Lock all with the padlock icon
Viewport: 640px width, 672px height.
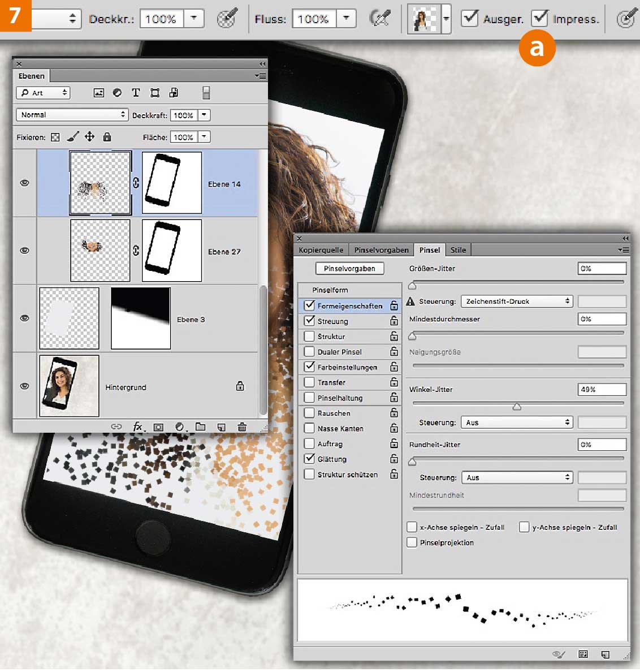click(107, 137)
